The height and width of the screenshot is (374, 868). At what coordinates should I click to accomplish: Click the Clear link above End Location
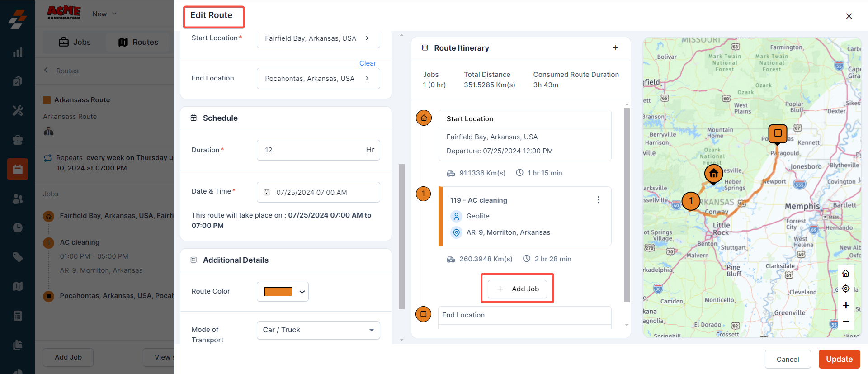tap(368, 63)
